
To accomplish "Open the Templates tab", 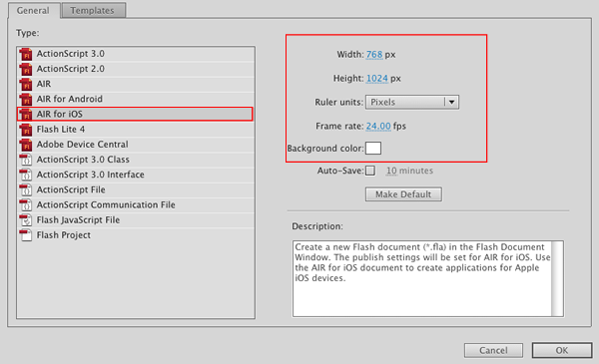I will [x=93, y=10].
